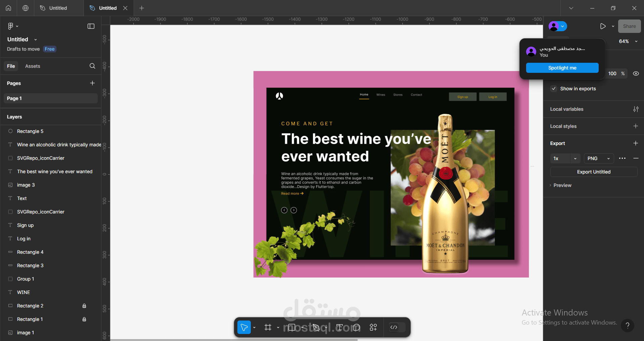Image resolution: width=644 pixels, height=341 pixels.
Task: Click the next arrow circle in design
Action: (294, 210)
